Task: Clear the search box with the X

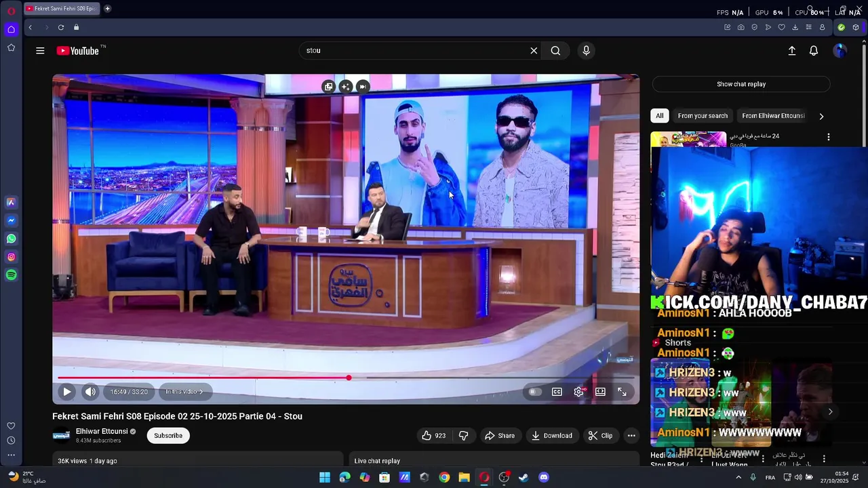Action: [534, 51]
